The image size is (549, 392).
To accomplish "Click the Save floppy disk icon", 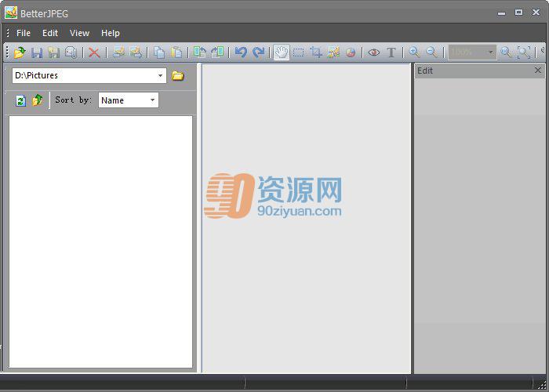I will (37, 53).
